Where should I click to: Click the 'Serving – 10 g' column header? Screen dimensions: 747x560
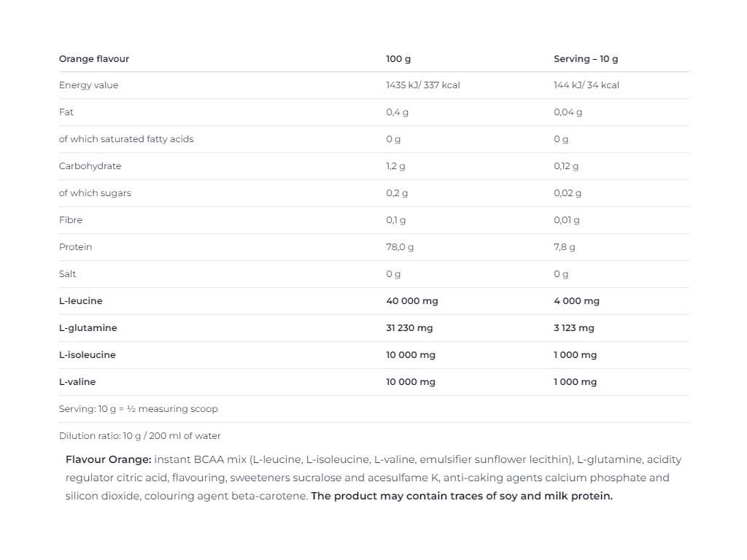click(586, 59)
